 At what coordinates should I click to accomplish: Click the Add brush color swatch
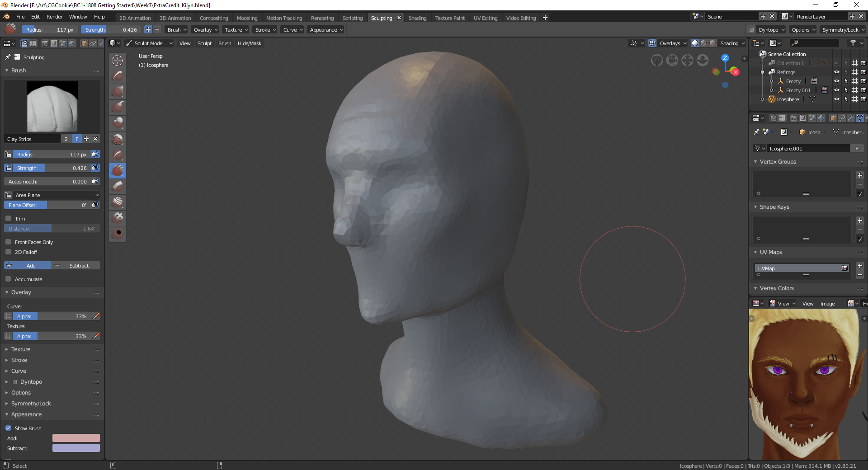click(76, 438)
